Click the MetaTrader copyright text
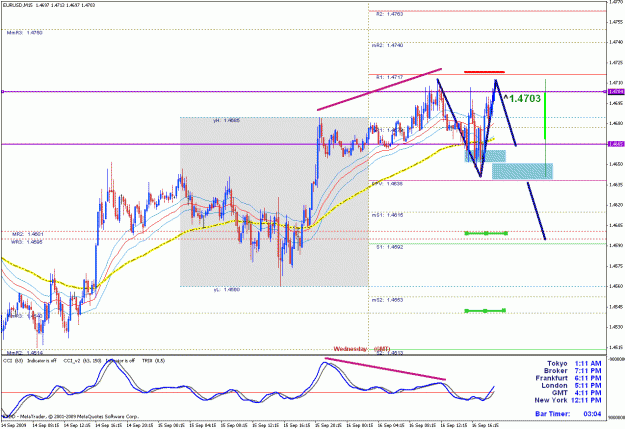 (x=73, y=417)
